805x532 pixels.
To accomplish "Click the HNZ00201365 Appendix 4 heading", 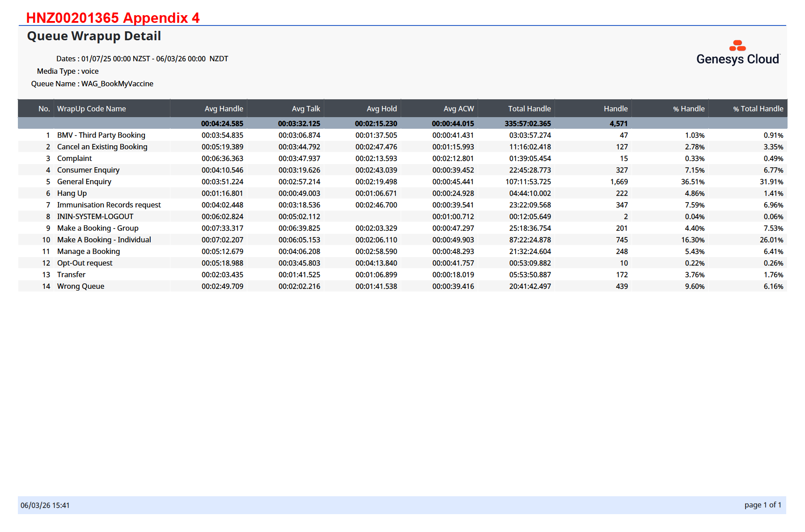I will click(113, 18).
